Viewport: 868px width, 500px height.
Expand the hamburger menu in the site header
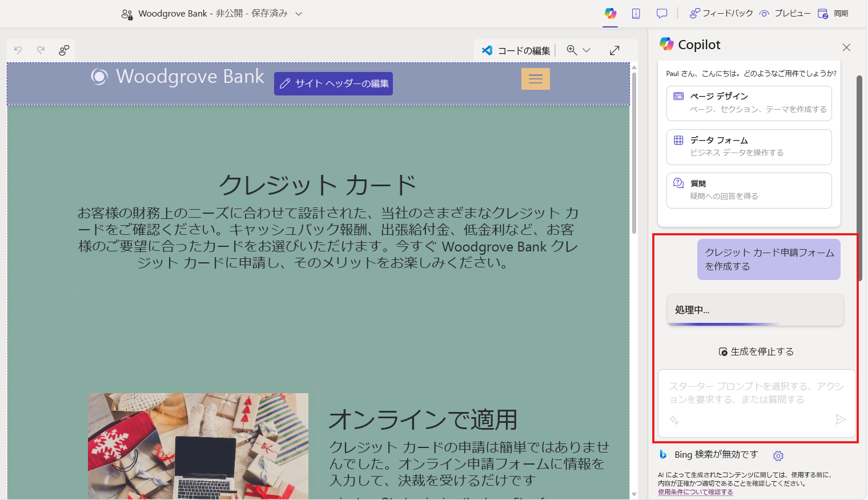click(x=535, y=78)
